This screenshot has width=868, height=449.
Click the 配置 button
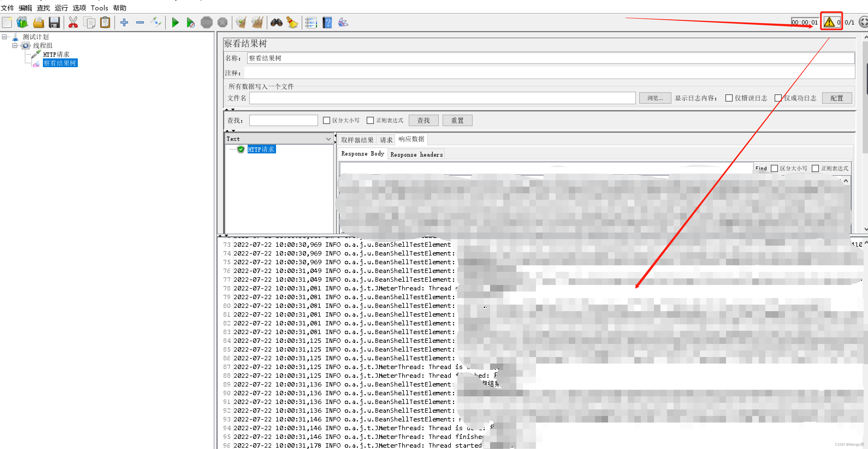[x=837, y=98]
